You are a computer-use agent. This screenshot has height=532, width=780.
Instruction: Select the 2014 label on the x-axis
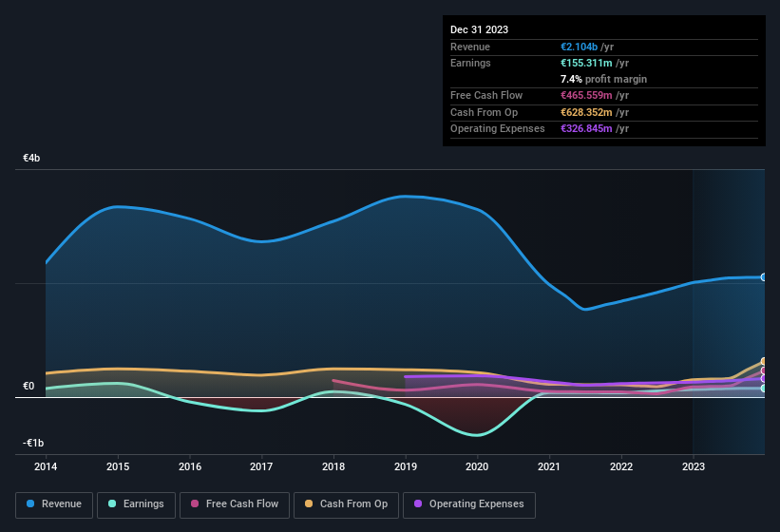pyautogui.click(x=46, y=466)
